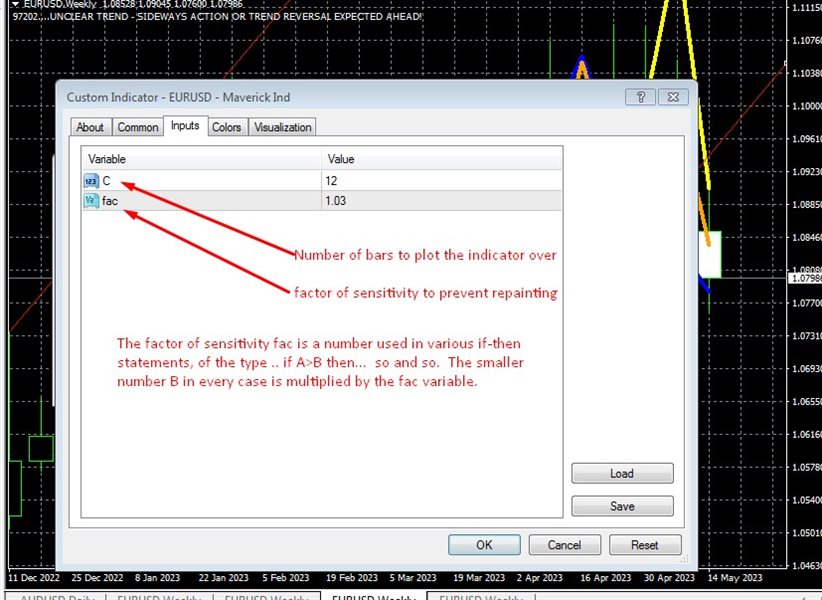Edit the value 1.03 for fac

point(441,201)
